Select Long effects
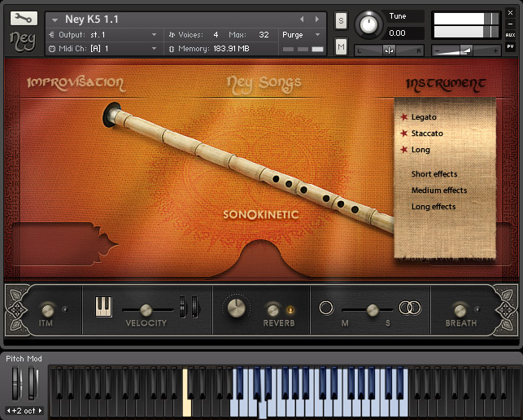The image size is (523, 420). click(434, 207)
